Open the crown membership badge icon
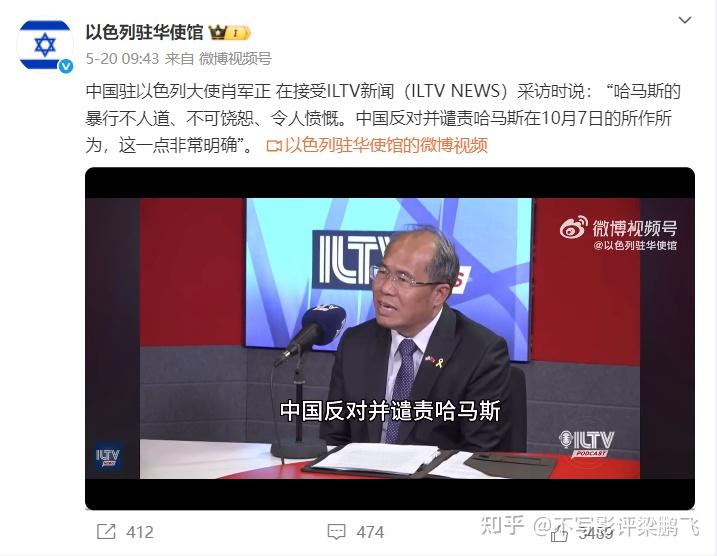 [x=229, y=33]
